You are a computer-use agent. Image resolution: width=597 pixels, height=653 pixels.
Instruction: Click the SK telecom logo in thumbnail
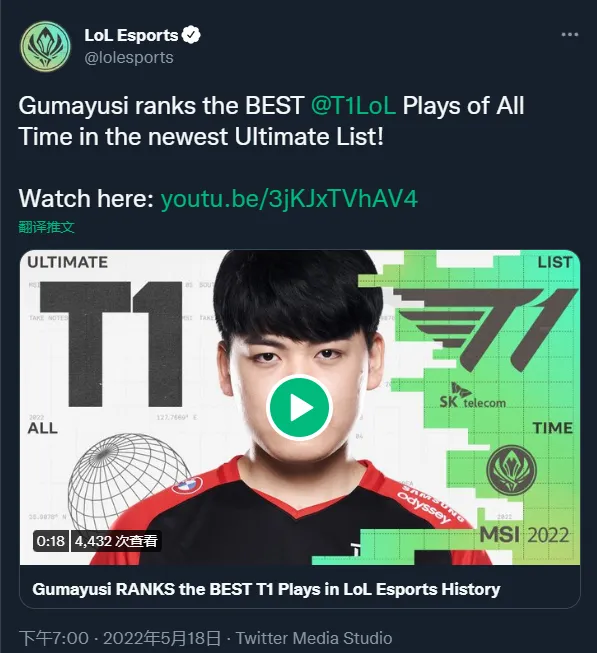point(473,395)
